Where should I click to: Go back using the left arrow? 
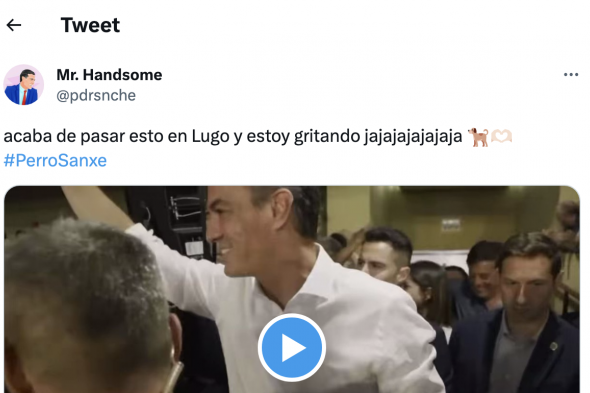click(x=14, y=25)
